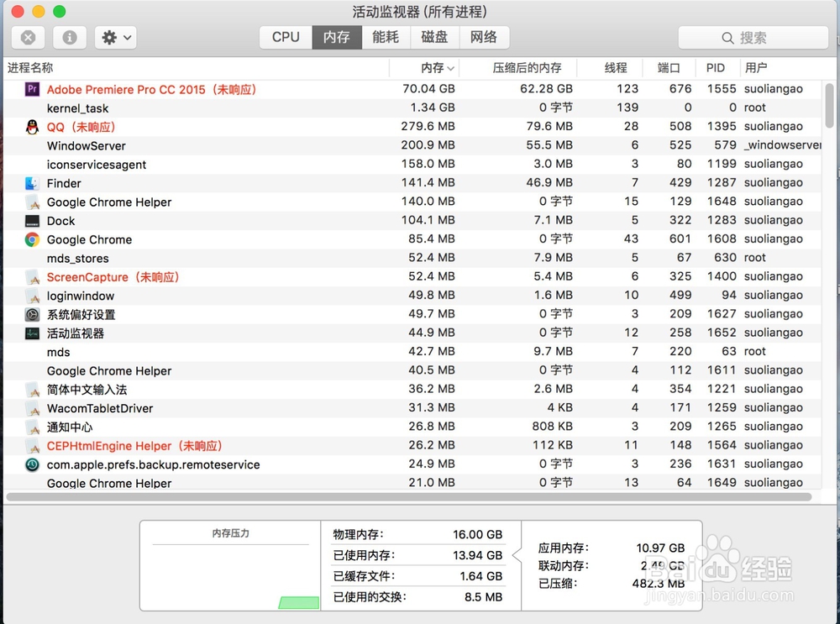Screen dimensions: 840x624
Task: Focus the 搜索 search field
Action: [753, 38]
